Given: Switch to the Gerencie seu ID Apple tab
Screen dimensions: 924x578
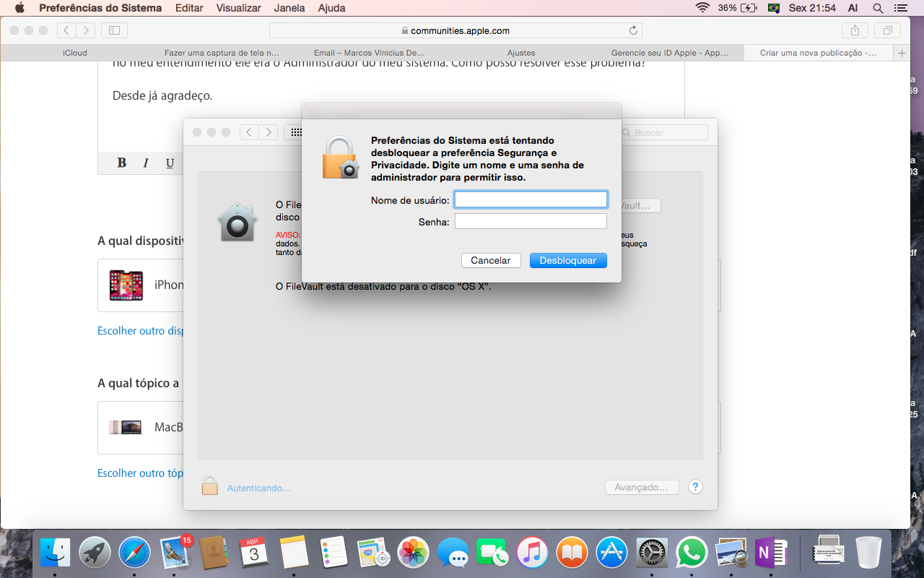Looking at the screenshot, I should (x=670, y=53).
